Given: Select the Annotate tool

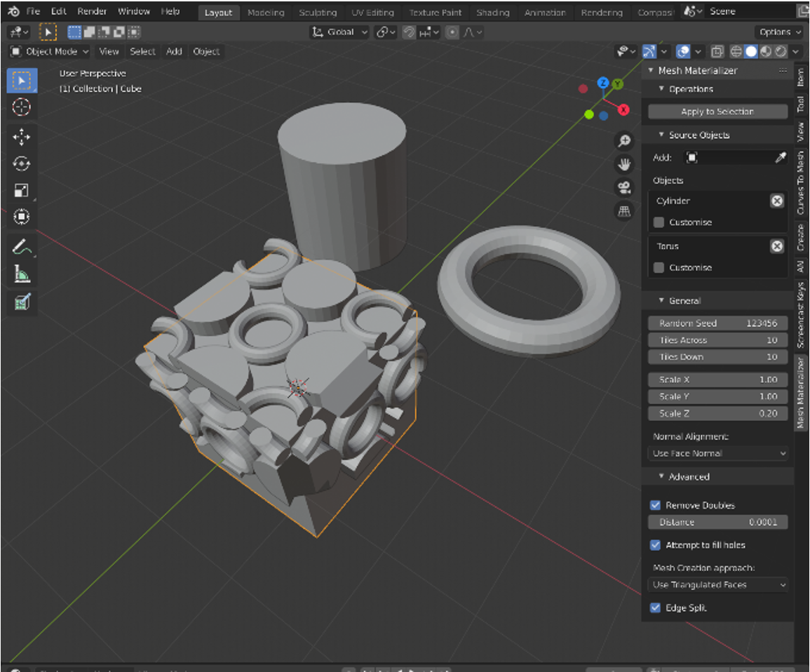Looking at the screenshot, I should pyautogui.click(x=22, y=246).
